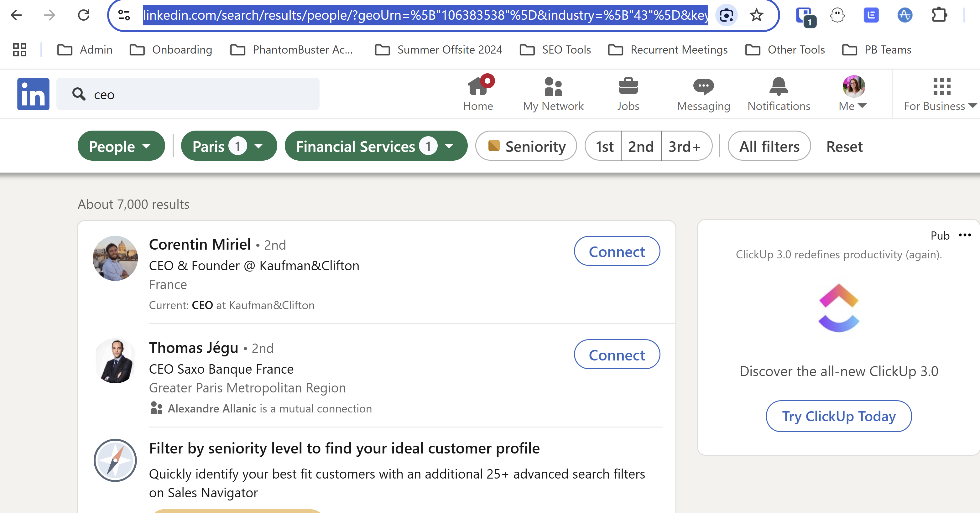Click the browser forward arrow
Screen dimensions: 980x513
(50, 15)
